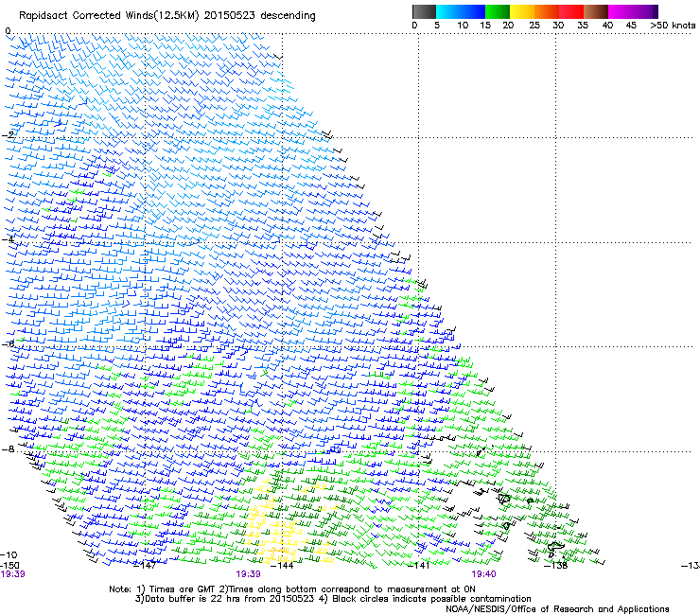Click the 'NOAA/NESDIS/Office of Research and Applications' credit
The height and width of the screenshot is (615, 700).
(x=557, y=609)
